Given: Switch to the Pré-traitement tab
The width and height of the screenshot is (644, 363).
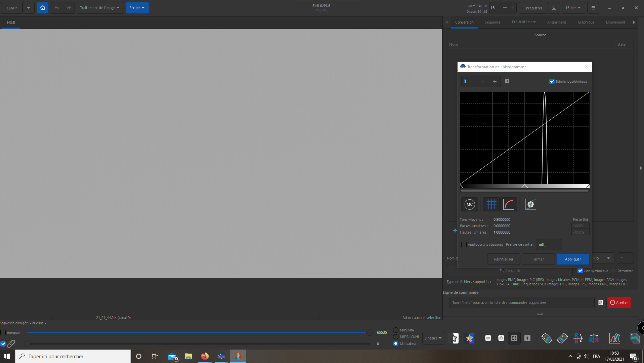Looking at the screenshot, I should (524, 22).
